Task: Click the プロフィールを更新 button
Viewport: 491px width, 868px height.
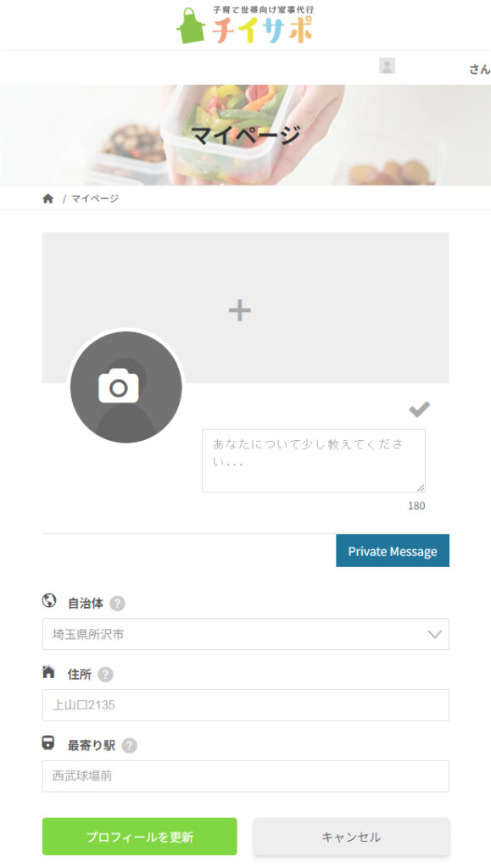Action: coord(139,837)
